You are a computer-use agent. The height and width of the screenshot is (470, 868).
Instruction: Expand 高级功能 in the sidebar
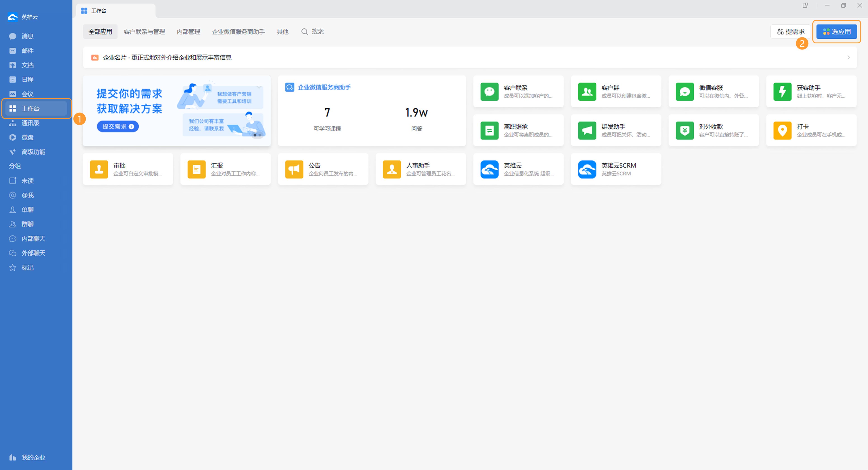pos(33,152)
